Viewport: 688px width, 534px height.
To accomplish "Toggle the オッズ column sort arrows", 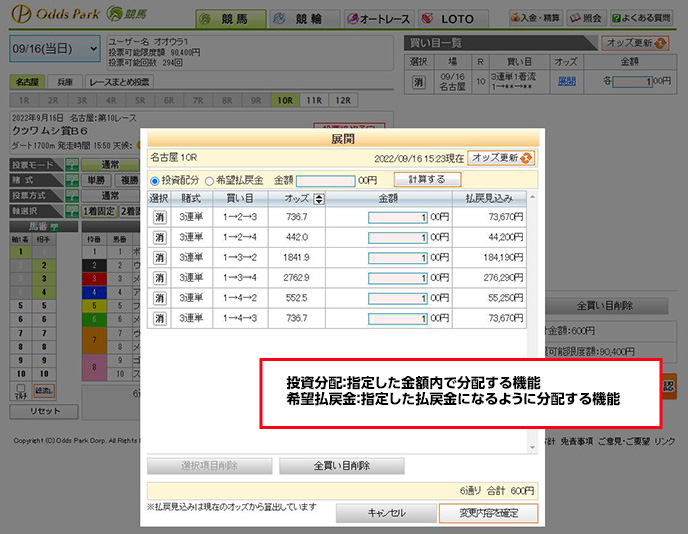I will (319, 199).
